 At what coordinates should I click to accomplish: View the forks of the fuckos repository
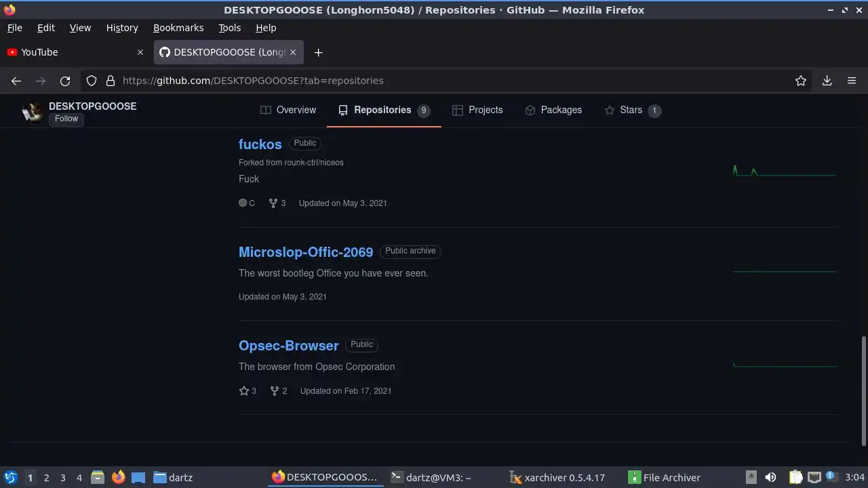click(x=277, y=203)
